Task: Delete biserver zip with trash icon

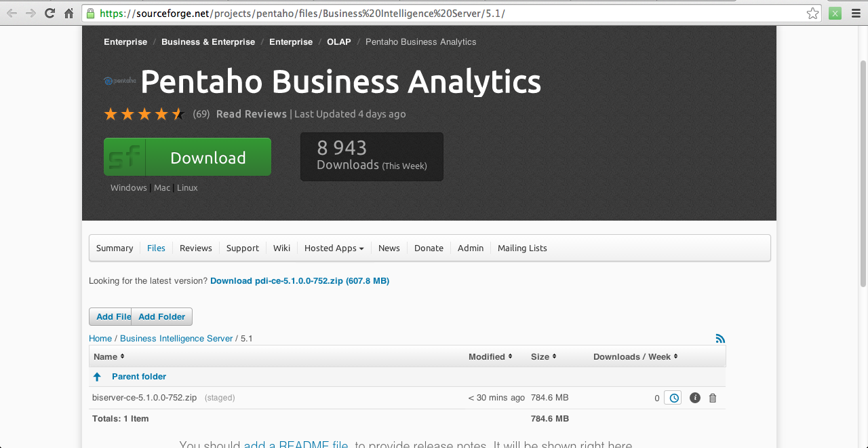Action: point(713,398)
